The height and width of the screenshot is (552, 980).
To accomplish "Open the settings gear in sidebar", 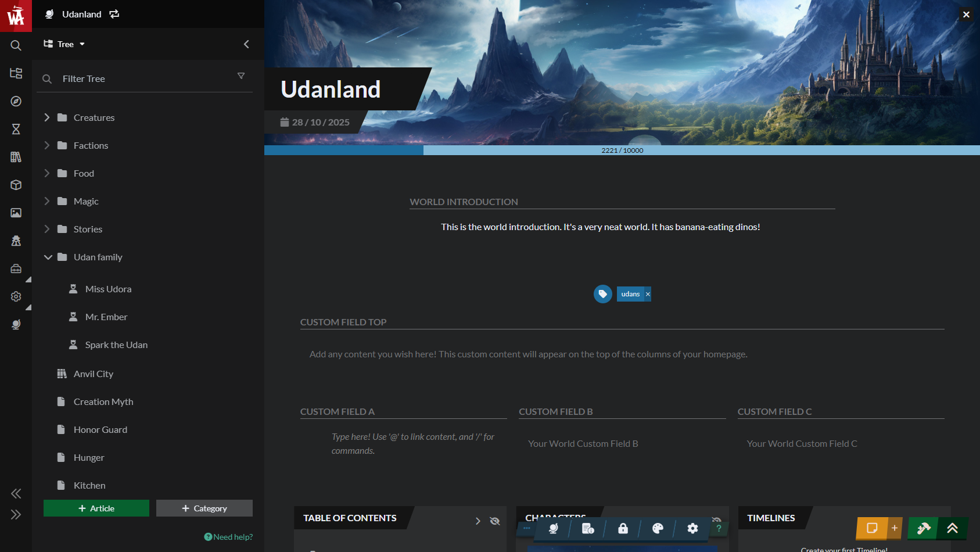I will [x=16, y=296].
